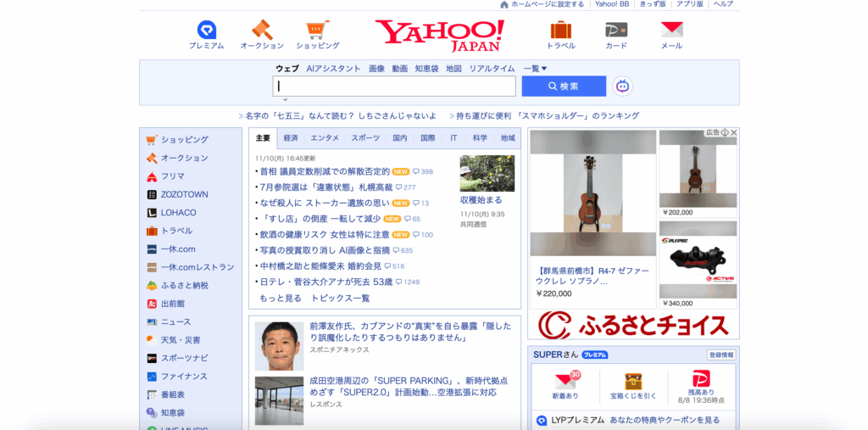Image resolution: width=868 pixels, height=430 pixels.
Task: Open the PayPay balance icon
Action: pyautogui.click(x=701, y=379)
